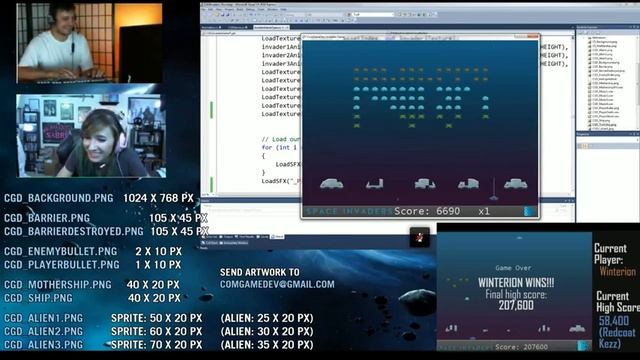
Task: Click CGD_ALIEN3.PNG overlay entry
Action: (43, 344)
